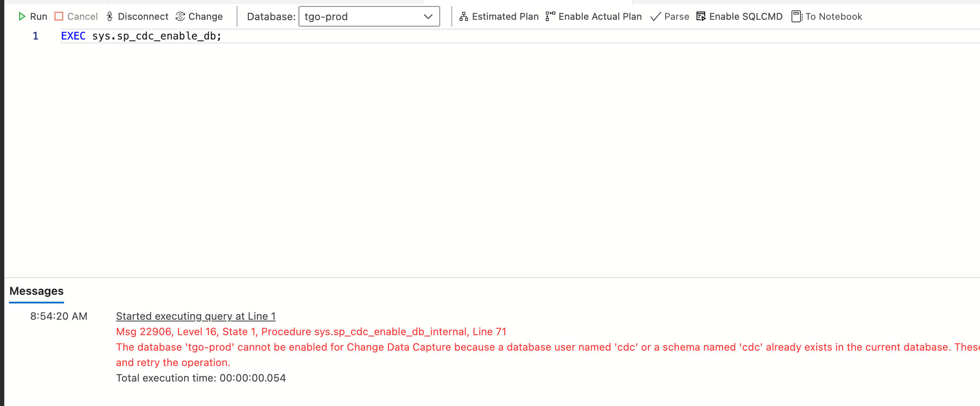The image size is (980, 406).
Task: Open 'Started executing query at Line 1' link
Action: [x=196, y=316]
